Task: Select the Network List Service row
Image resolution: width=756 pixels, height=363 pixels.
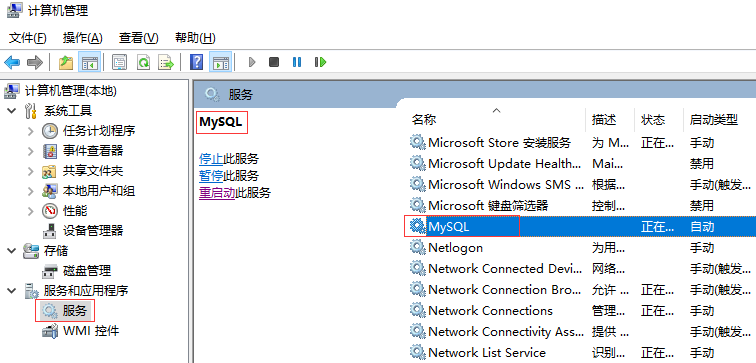Action: (x=582, y=352)
